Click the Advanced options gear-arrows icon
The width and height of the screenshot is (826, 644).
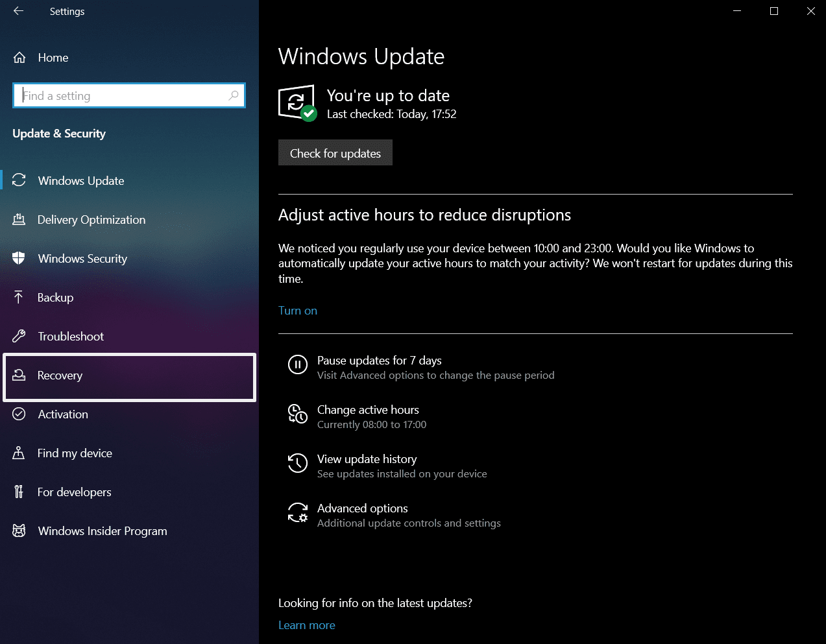coord(298,512)
